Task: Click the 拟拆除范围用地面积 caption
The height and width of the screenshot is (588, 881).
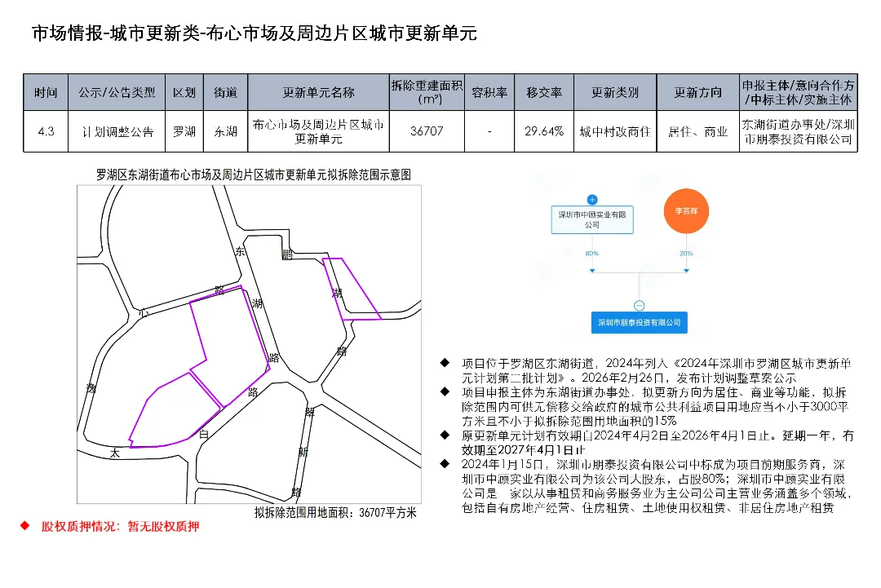Action: click(x=335, y=512)
